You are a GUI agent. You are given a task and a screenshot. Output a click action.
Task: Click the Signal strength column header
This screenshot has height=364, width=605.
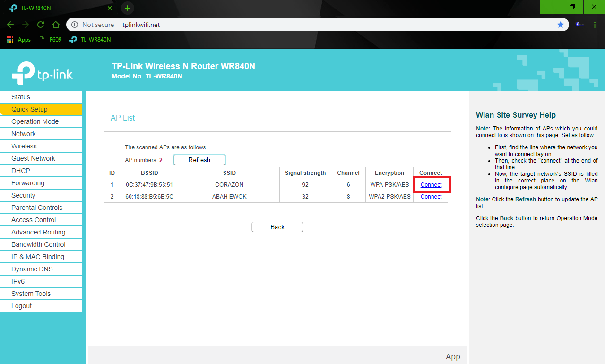coord(305,173)
